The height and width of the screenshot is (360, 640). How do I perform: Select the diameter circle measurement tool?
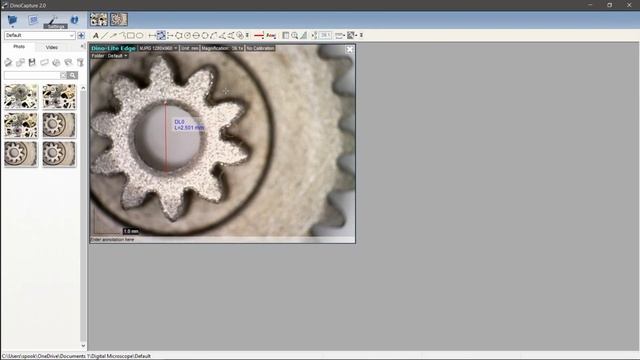tap(196, 36)
